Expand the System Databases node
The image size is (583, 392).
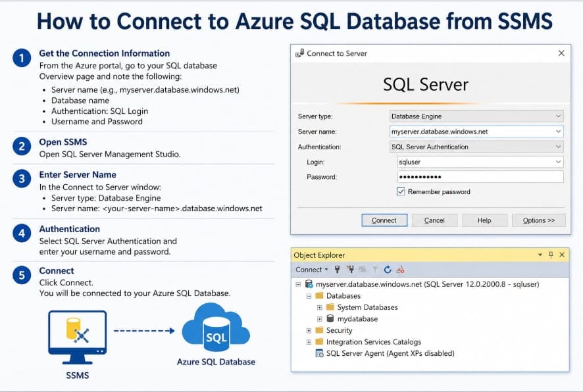coord(319,308)
